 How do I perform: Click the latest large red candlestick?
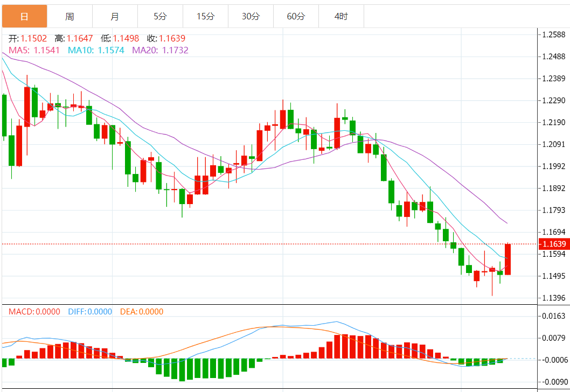tap(508, 259)
